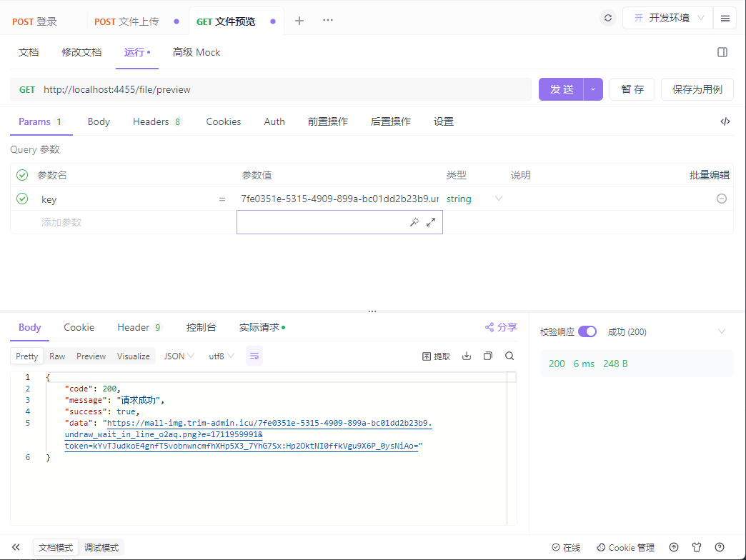Viewport: 746px width, 560px height.
Task: Open the help question mark icon
Action: click(x=720, y=547)
